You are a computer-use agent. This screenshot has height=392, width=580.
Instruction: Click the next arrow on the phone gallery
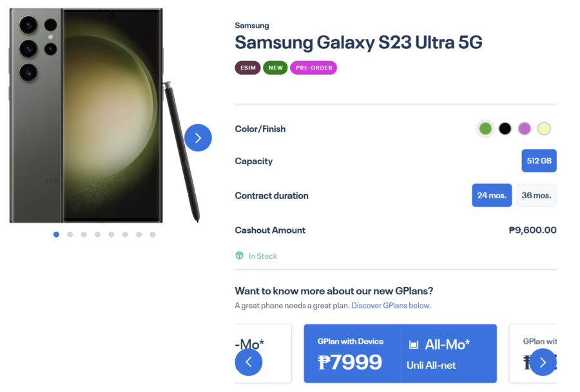(198, 138)
